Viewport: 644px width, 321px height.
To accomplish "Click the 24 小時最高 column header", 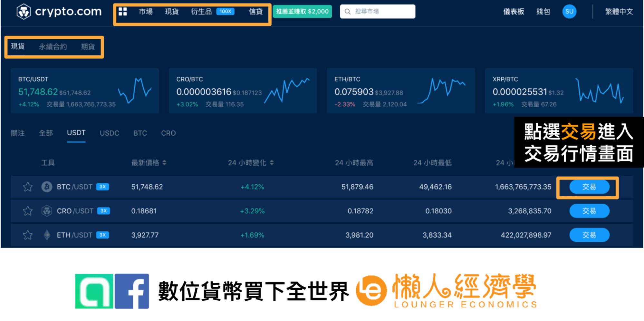I will (354, 163).
